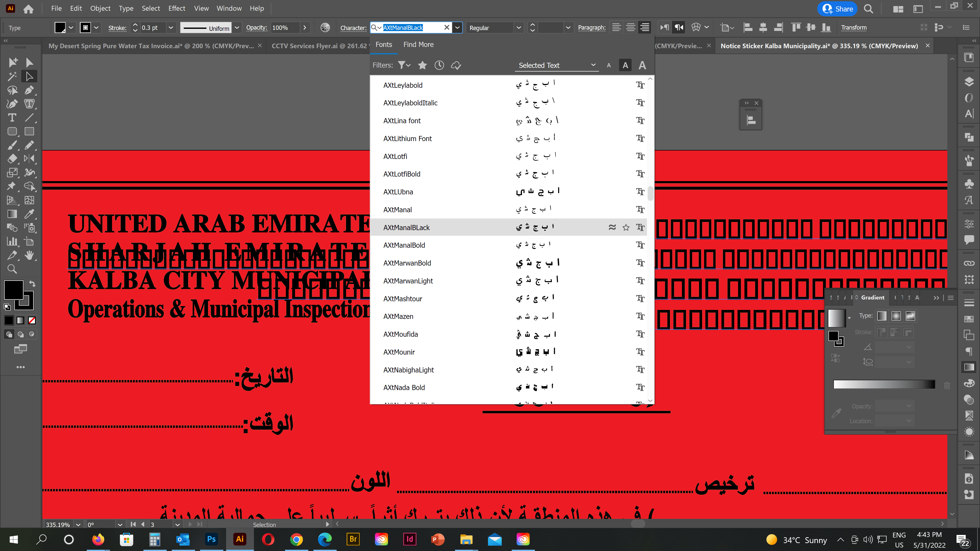
Task: Click the gradient slider bar
Action: pyautogui.click(x=884, y=384)
